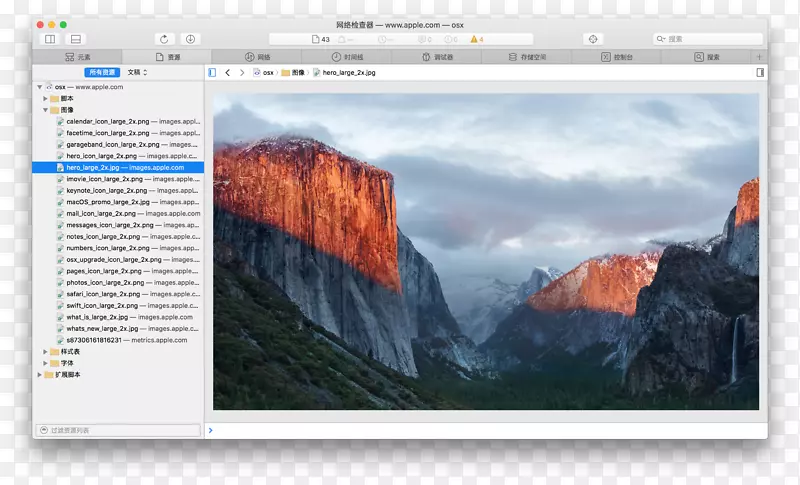Open the 调试器 tab
This screenshot has width=800, height=485.
(437, 57)
